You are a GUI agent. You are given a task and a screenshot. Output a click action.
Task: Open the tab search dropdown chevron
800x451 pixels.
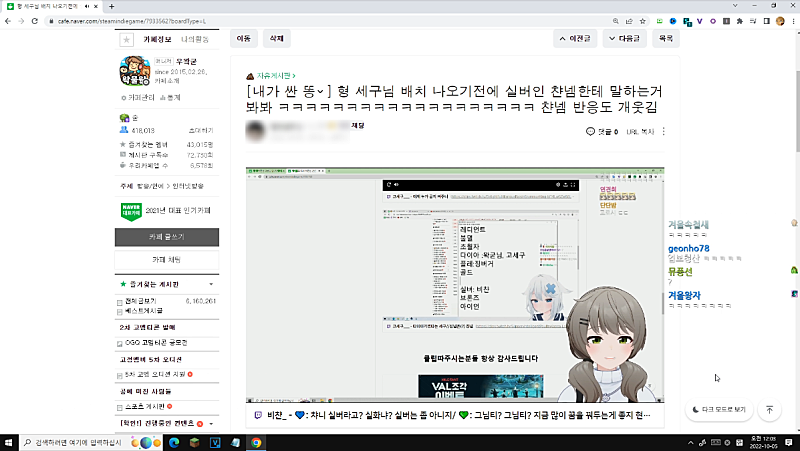(x=735, y=6)
